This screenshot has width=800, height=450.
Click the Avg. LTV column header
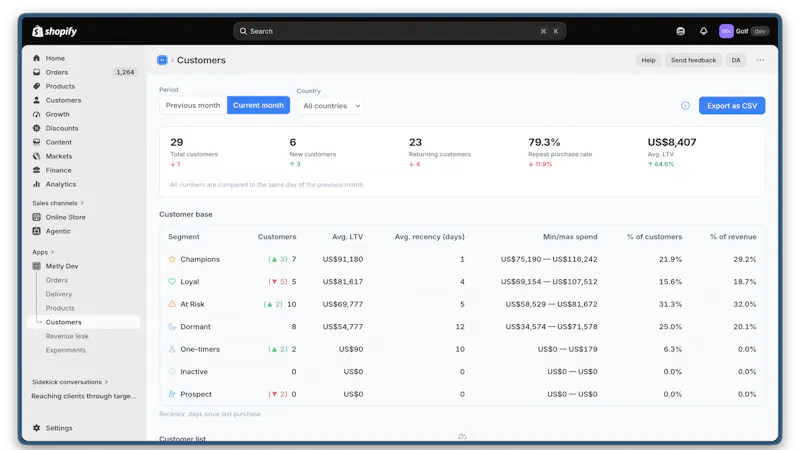point(347,237)
